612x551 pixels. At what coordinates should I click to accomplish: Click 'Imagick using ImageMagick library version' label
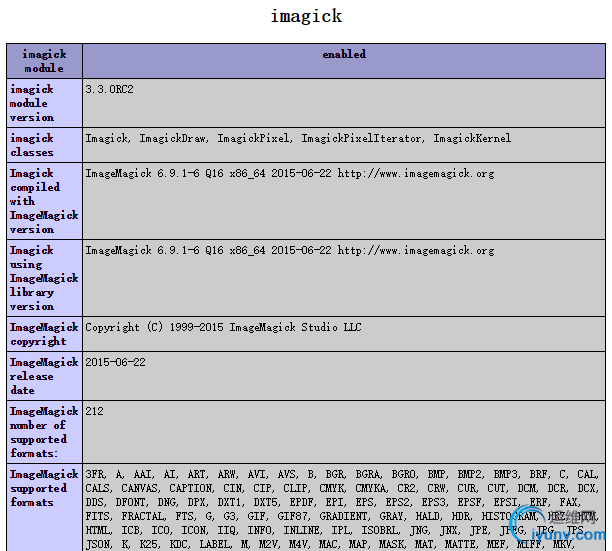[x=44, y=278]
